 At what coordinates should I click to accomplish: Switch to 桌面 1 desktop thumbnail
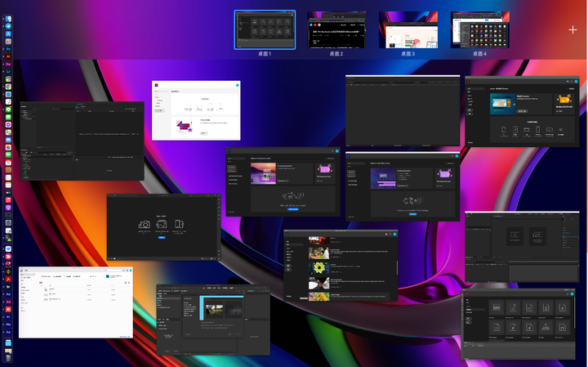click(x=265, y=30)
